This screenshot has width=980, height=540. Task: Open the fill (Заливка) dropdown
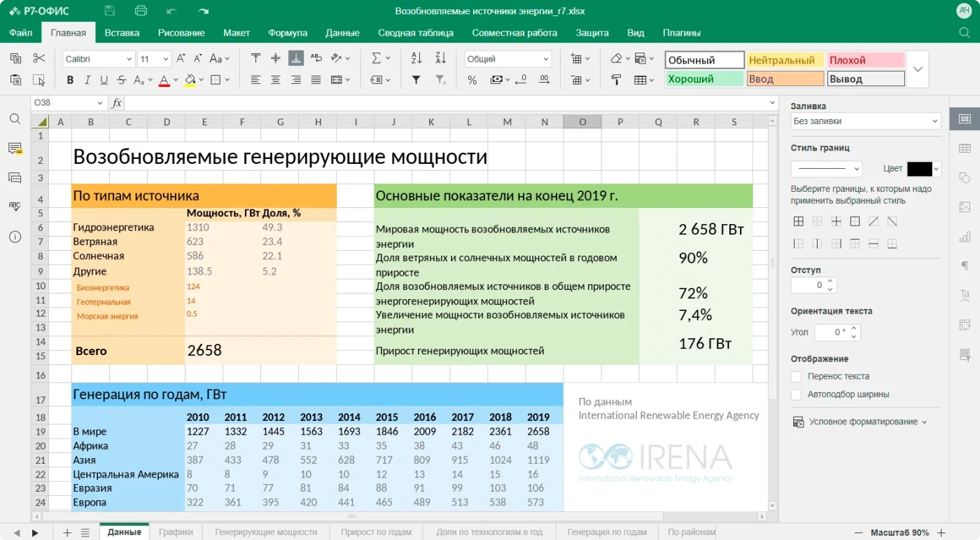coord(865,120)
